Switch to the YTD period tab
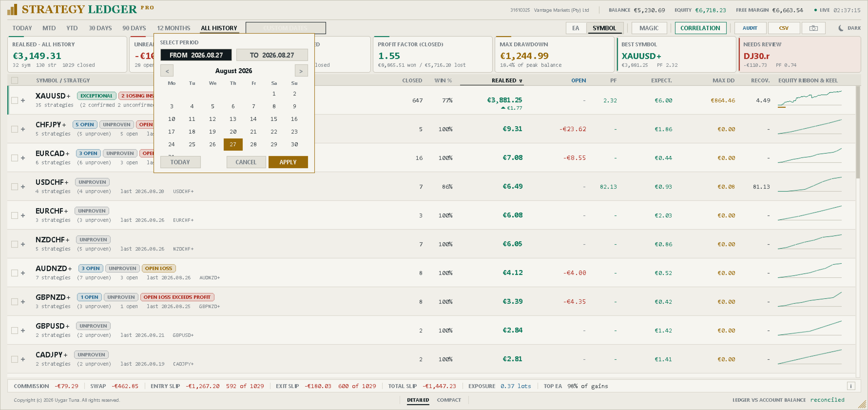868x410 pixels. pyautogui.click(x=72, y=28)
